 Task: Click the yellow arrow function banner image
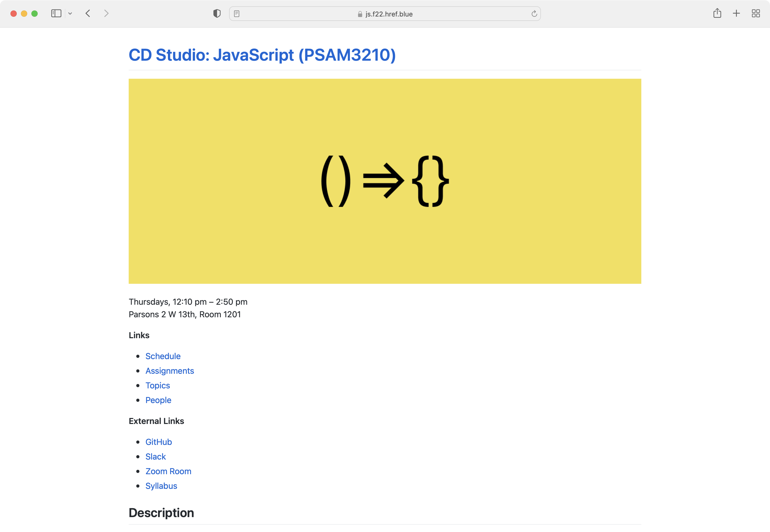click(x=385, y=181)
